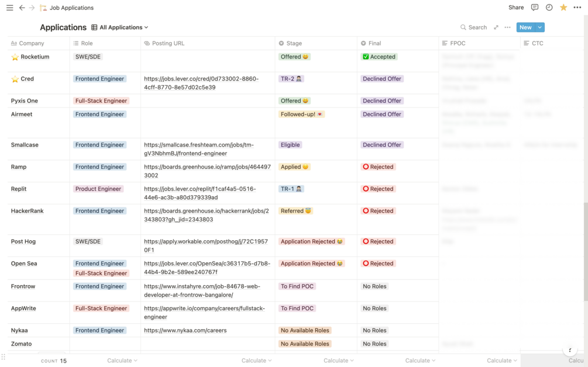Click the help button at bottom right
The image size is (588, 367).
570,350
